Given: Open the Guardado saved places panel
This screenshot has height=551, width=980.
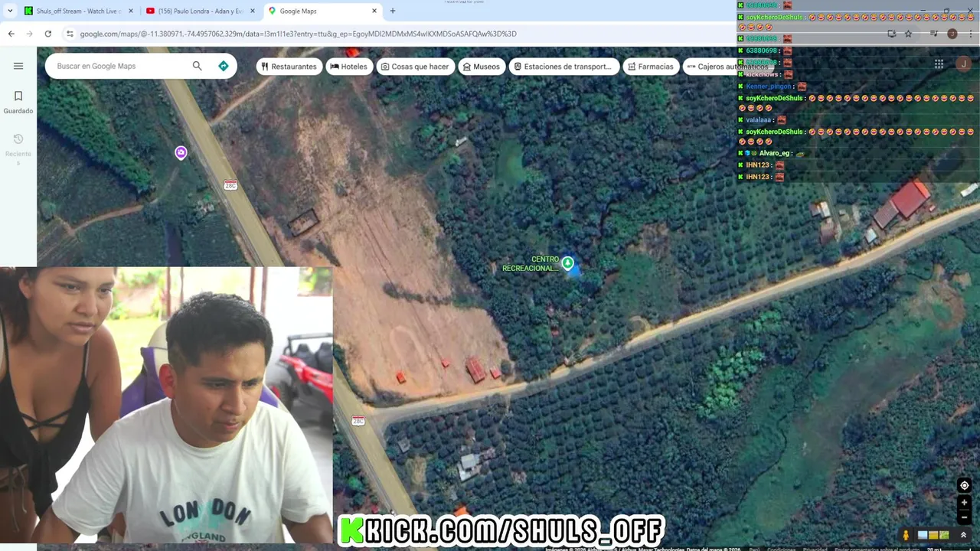Looking at the screenshot, I should pyautogui.click(x=18, y=102).
